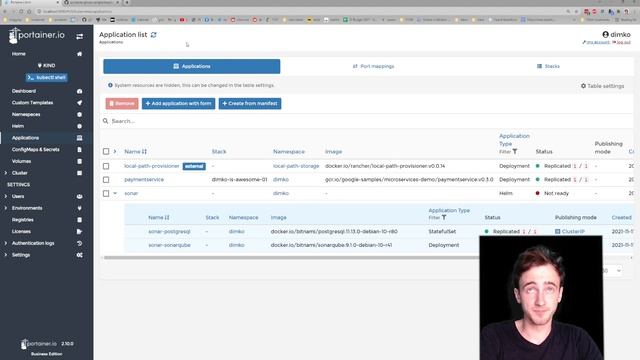Click the Authentication logs history icon
The width and height of the screenshot is (640, 360).
click(80, 243)
